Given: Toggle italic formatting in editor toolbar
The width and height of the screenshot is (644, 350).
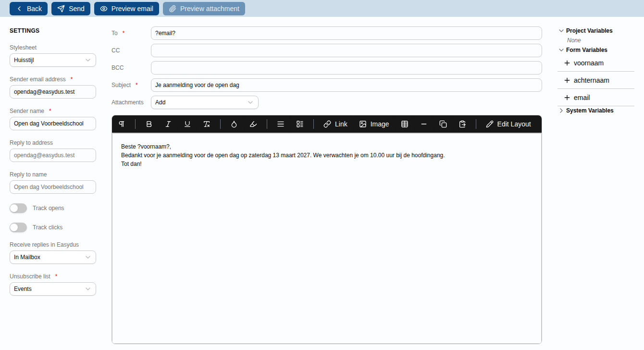Looking at the screenshot, I should click(x=168, y=124).
